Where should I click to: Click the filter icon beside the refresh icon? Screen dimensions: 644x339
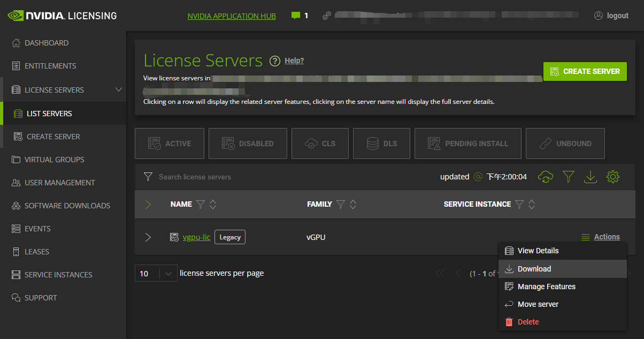(x=568, y=177)
